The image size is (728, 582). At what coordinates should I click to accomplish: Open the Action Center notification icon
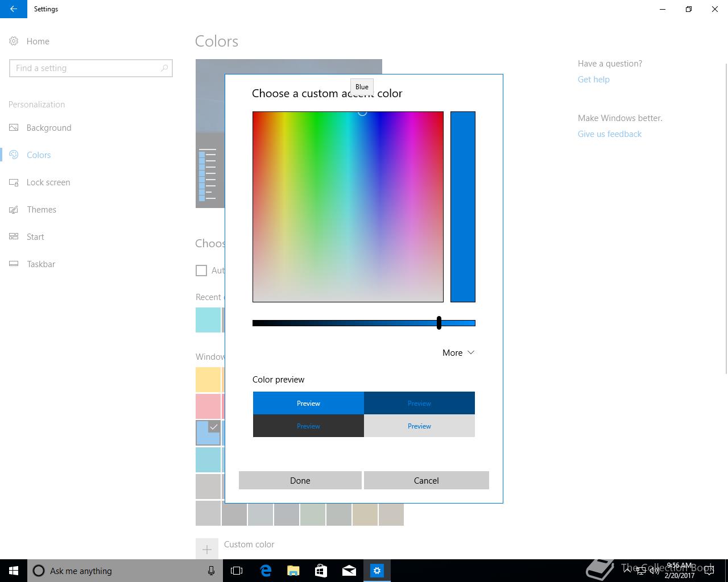[x=709, y=571]
